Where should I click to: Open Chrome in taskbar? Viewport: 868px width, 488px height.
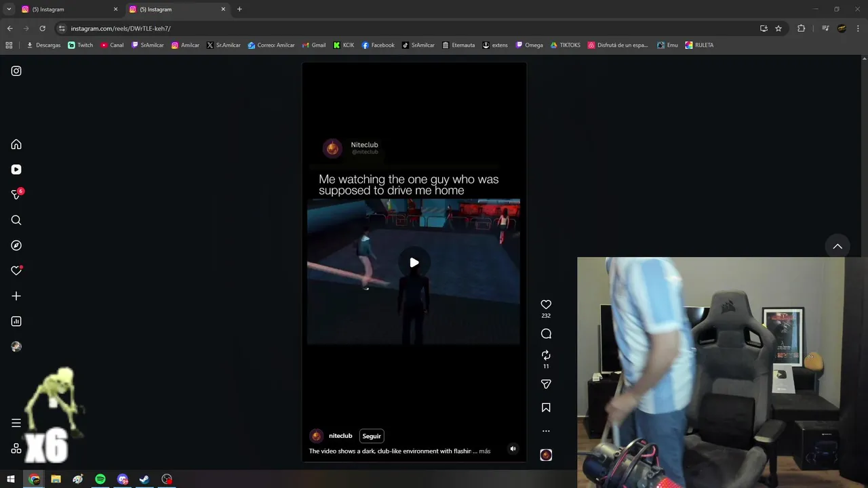[x=34, y=479]
